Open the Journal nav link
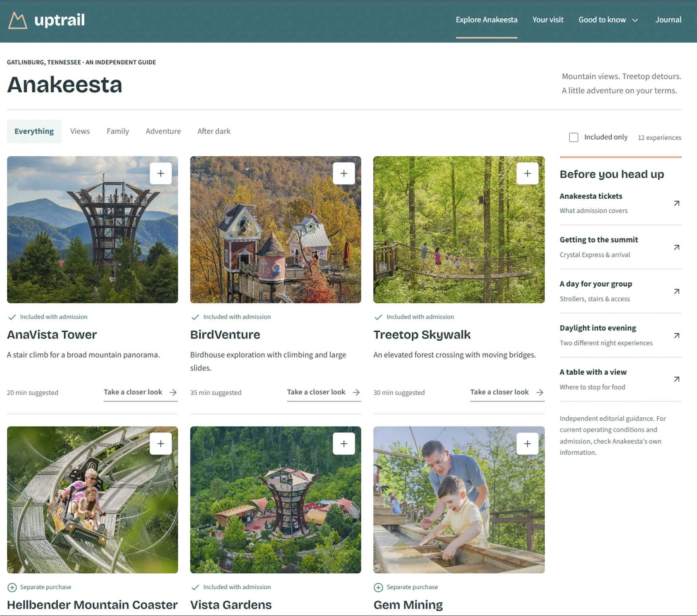The height and width of the screenshot is (616, 697). [x=668, y=20]
